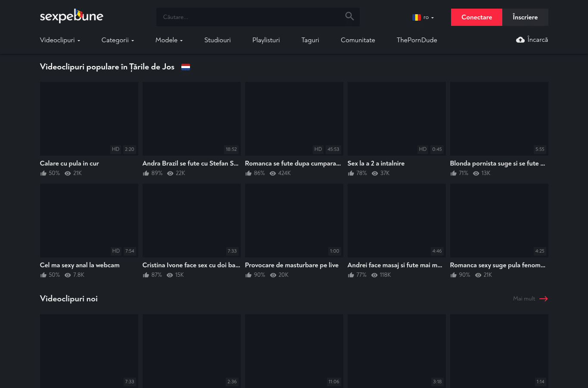The height and width of the screenshot is (388, 588).
Task: Click the red arrow next to Mai mult
Action: 544,299
